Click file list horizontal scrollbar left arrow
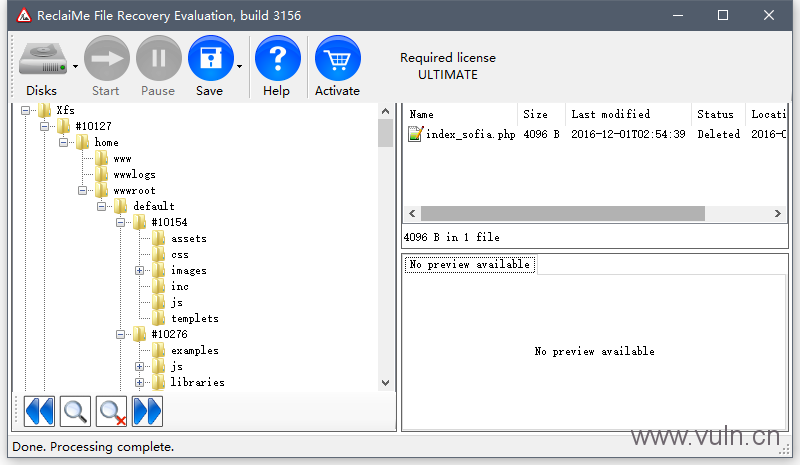Viewport: 800px width, 465px height. (x=412, y=213)
